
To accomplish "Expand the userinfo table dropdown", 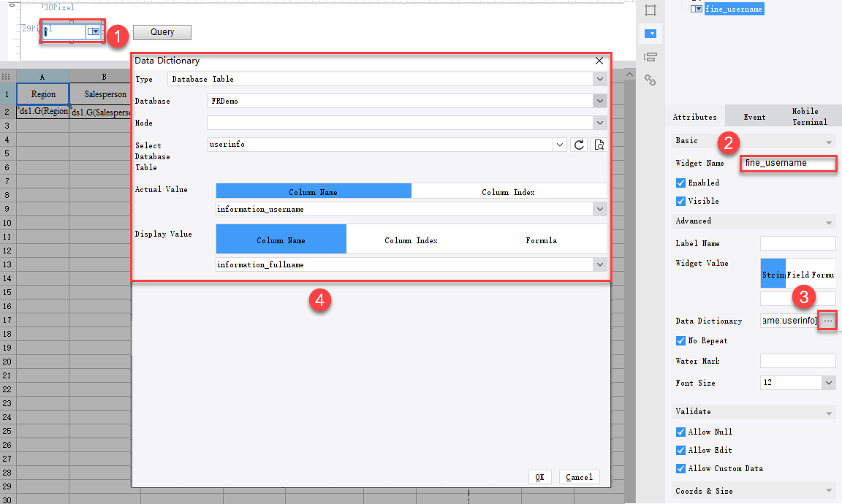I will point(560,145).
